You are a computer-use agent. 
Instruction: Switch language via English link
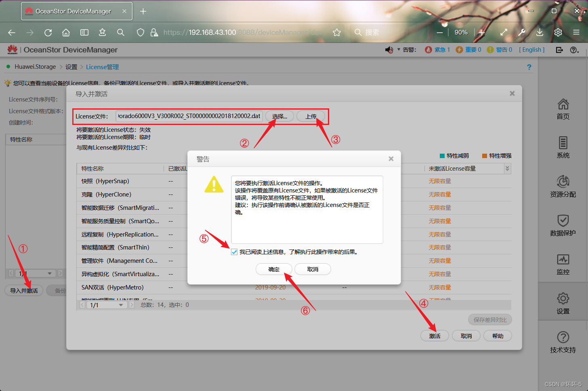(x=532, y=50)
